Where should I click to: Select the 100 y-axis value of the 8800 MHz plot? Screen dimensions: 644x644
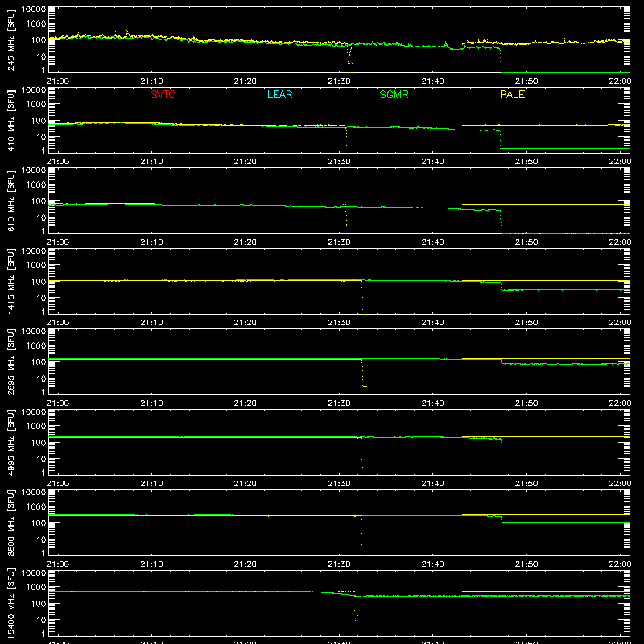[x=39, y=522]
